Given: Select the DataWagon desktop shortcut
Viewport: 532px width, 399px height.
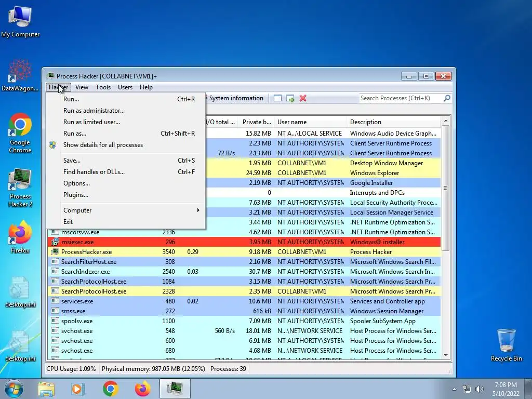Looking at the screenshot, I should pyautogui.click(x=20, y=75).
